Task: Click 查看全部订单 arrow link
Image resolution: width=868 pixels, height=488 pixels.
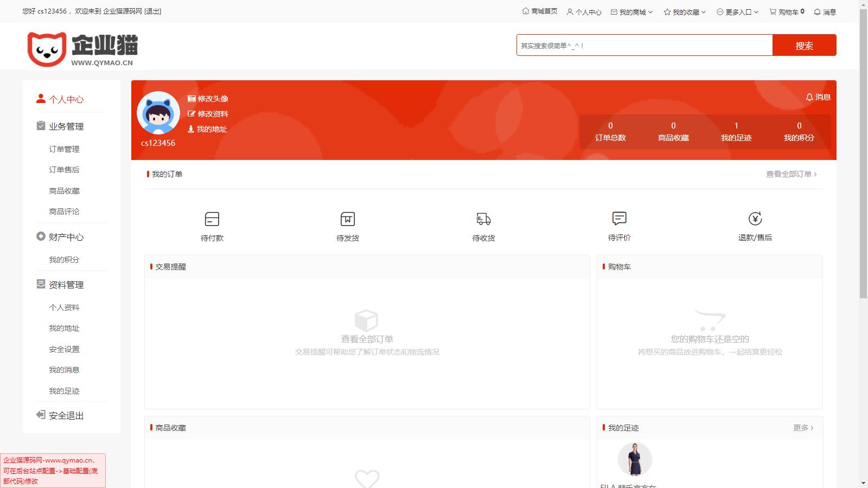Action: 792,174
